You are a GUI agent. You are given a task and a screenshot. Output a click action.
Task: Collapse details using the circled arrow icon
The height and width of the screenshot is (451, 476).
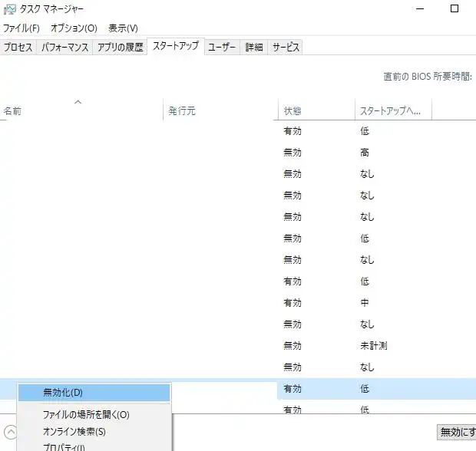pyautogui.click(x=9, y=432)
